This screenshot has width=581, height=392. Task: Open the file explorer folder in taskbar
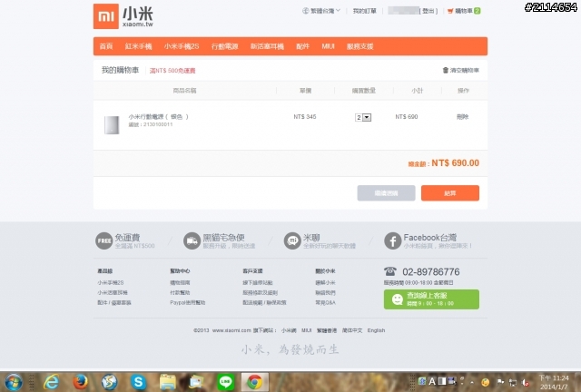167,382
